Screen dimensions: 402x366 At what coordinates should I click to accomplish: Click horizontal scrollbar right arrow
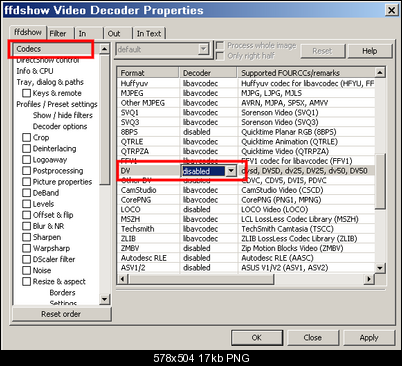click(x=369, y=279)
